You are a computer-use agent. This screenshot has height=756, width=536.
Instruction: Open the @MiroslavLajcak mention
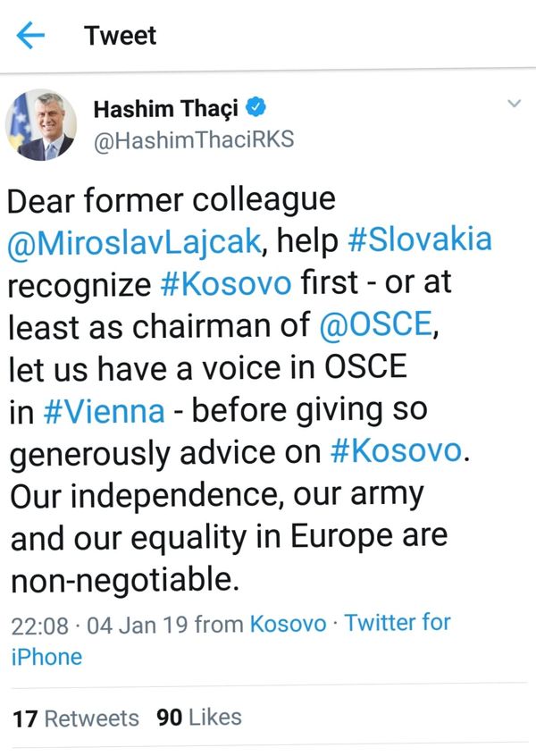point(135,241)
